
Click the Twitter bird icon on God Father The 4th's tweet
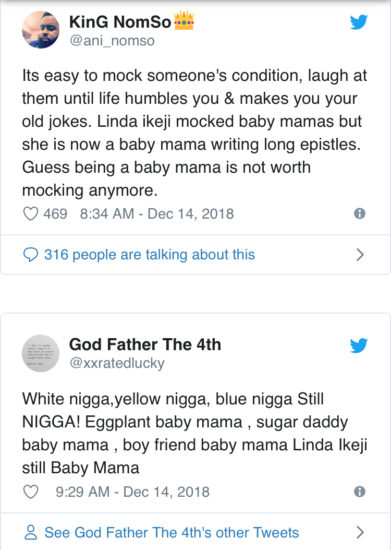click(359, 345)
